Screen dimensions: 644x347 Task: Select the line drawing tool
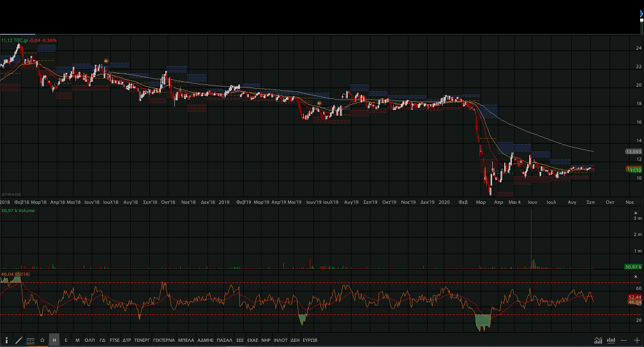click(19, 340)
